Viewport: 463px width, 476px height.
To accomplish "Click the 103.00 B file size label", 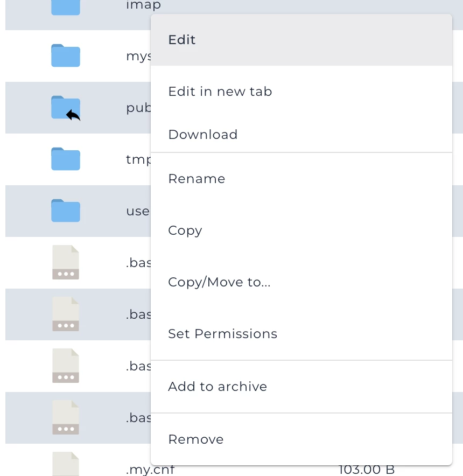I will click(367, 470).
